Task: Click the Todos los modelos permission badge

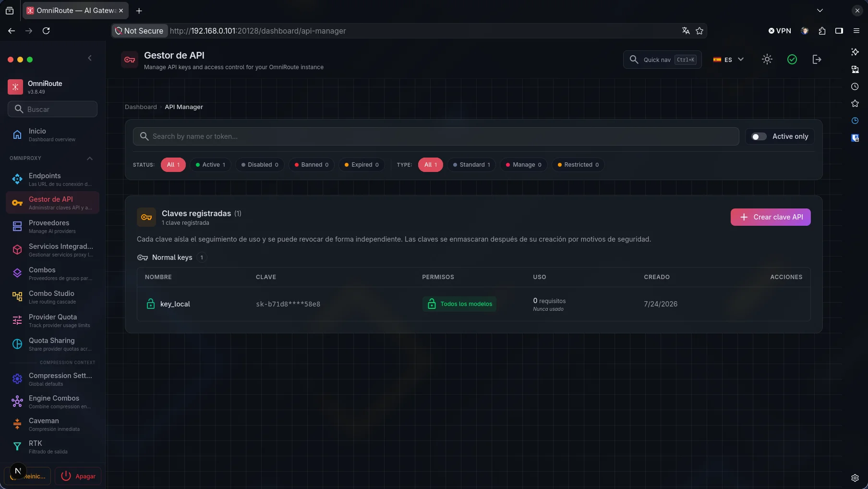Action: pos(459,304)
